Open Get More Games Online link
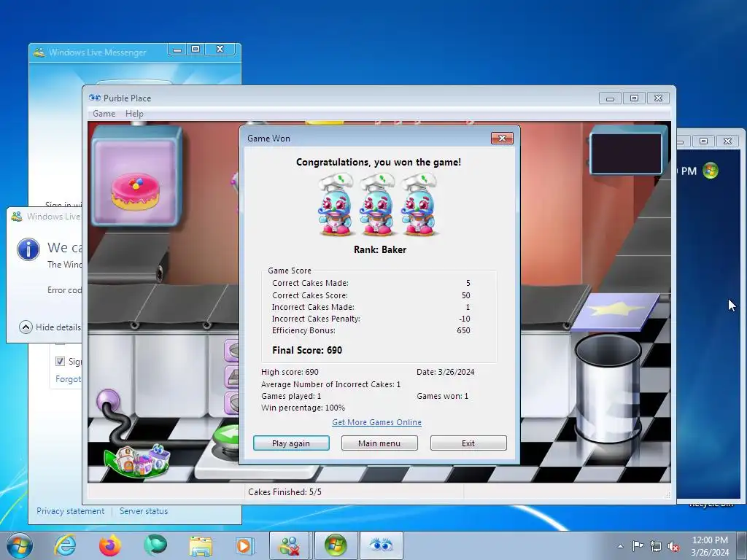Image resolution: width=747 pixels, height=560 pixels. 376,422
